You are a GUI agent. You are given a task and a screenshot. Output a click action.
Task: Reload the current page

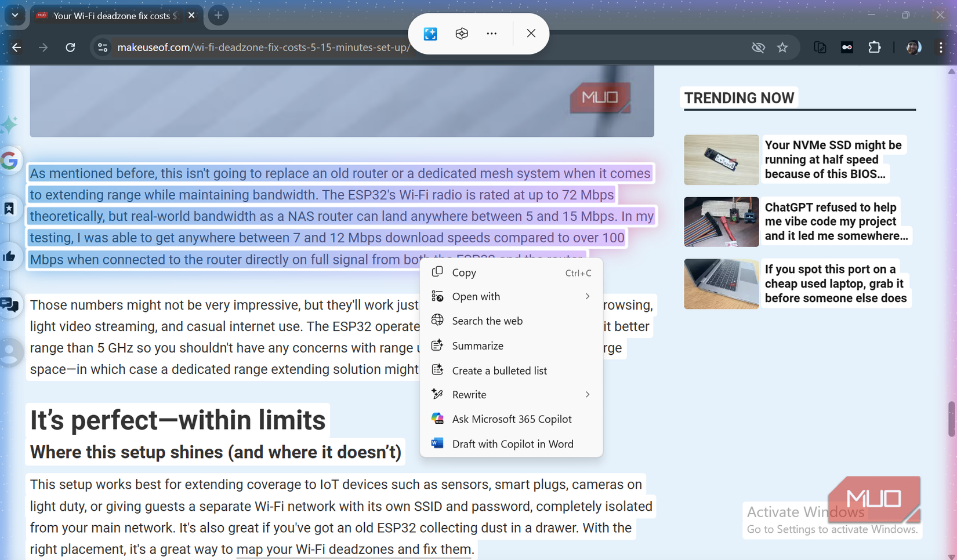70,48
